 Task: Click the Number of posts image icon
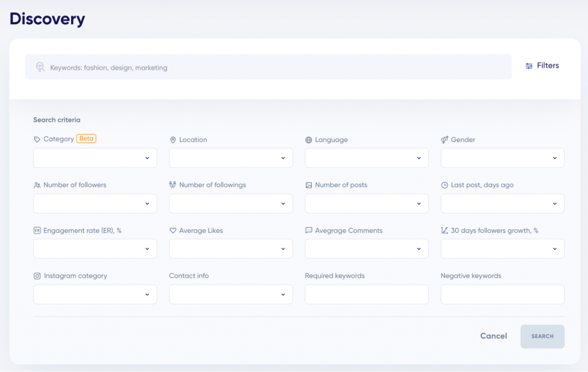coord(308,185)
